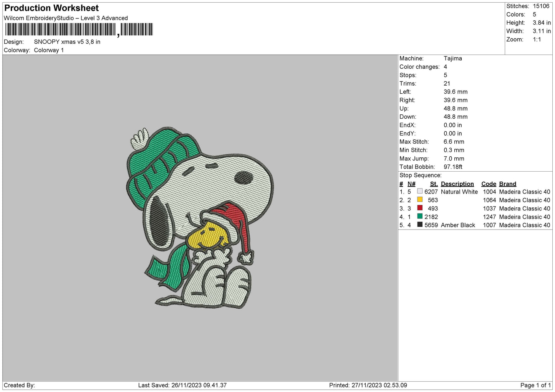This screenshot has height=392, width=555.
Task: Click the Height value 3.84 in
Action: (x=542, y=23)
